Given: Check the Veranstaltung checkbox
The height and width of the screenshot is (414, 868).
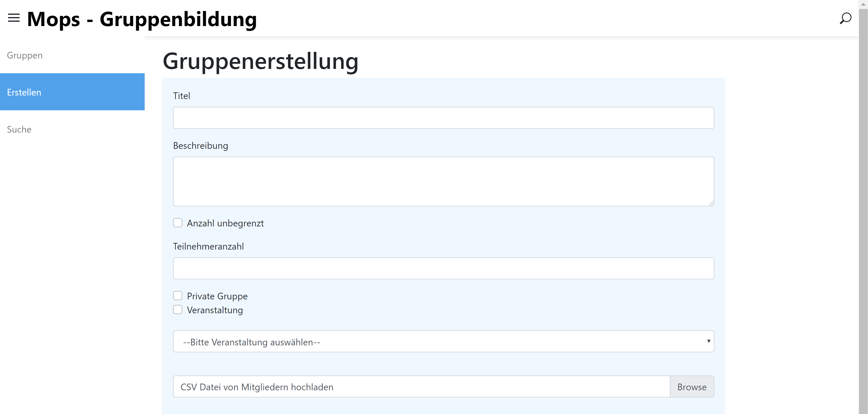Looking at the screenshot, I should 178,309.
